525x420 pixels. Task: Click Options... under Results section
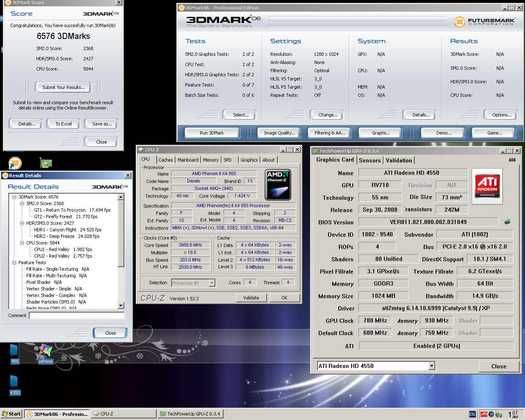502,115
